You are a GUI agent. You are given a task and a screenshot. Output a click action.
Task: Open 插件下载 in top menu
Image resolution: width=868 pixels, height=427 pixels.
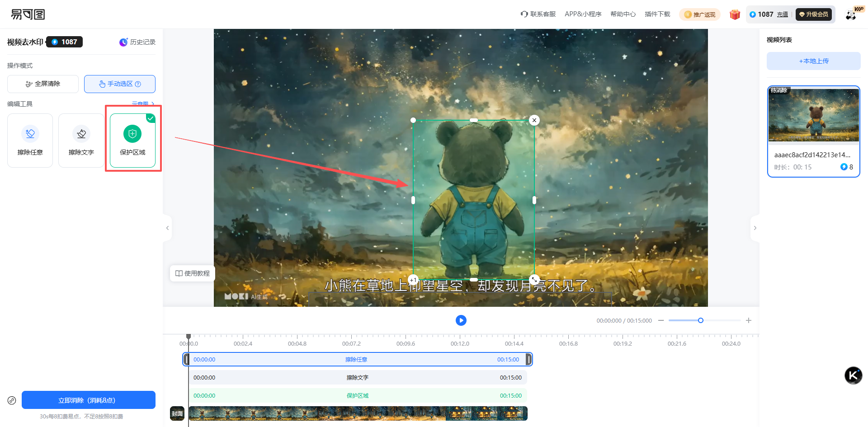(657, 14)
